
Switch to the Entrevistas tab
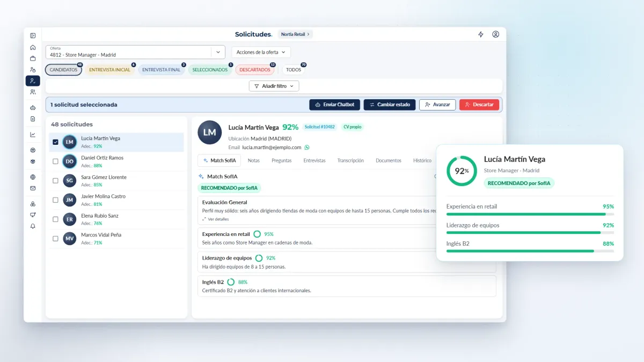(314, 160)
